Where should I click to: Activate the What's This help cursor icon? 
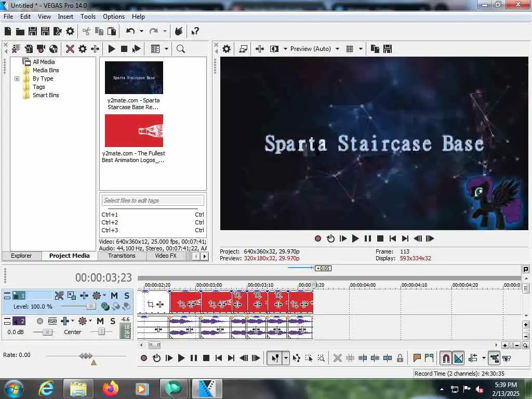pyautogui.click(x=195, y=32)
